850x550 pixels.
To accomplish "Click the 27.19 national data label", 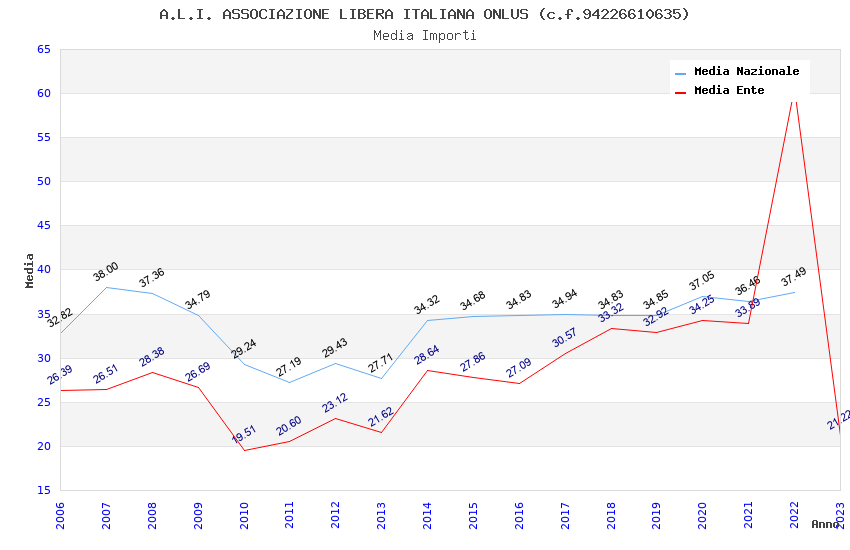I will point(288,367).
